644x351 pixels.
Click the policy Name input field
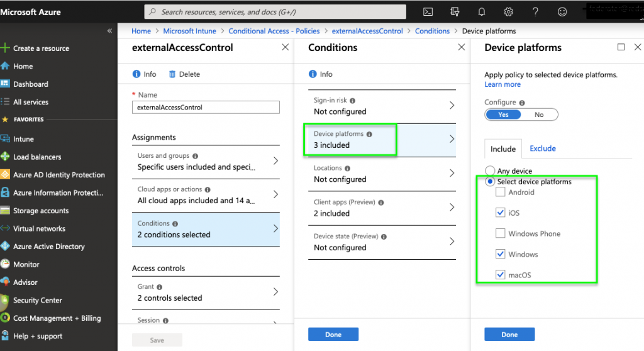pos(206,108)
